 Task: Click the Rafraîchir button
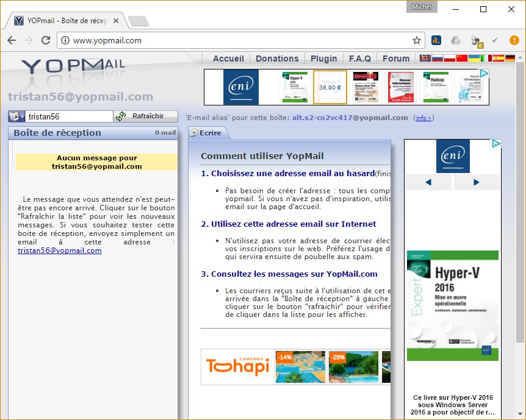[146, 116]
